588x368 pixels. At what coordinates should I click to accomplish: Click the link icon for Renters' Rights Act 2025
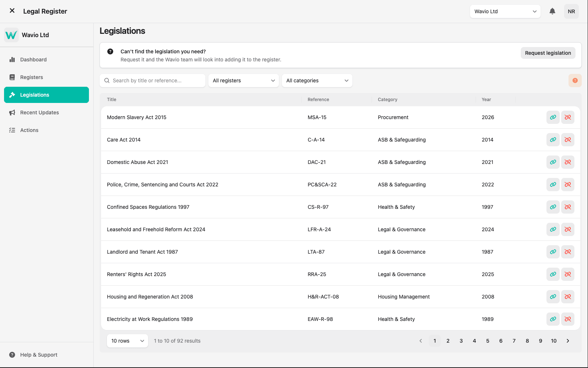pos(553,274)
